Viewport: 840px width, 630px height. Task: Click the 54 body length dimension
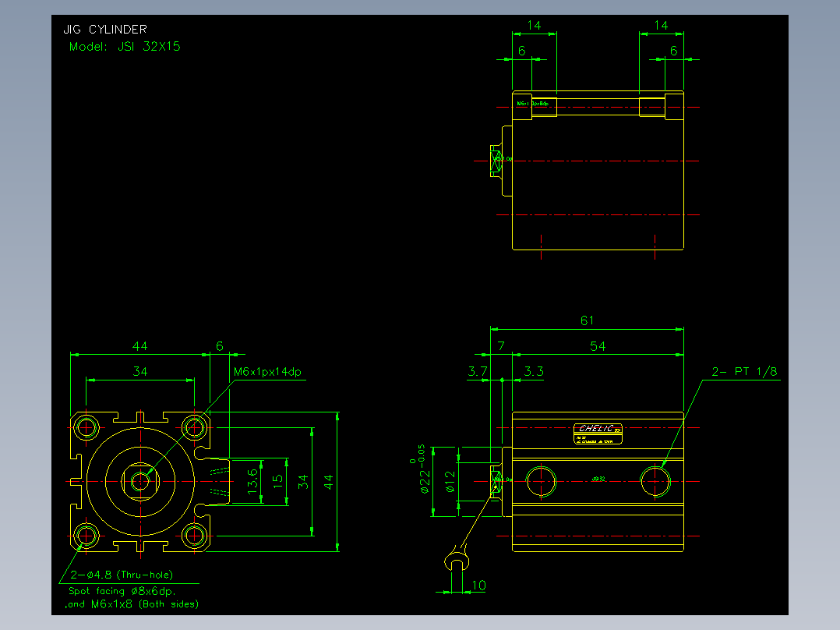[598, 346]
